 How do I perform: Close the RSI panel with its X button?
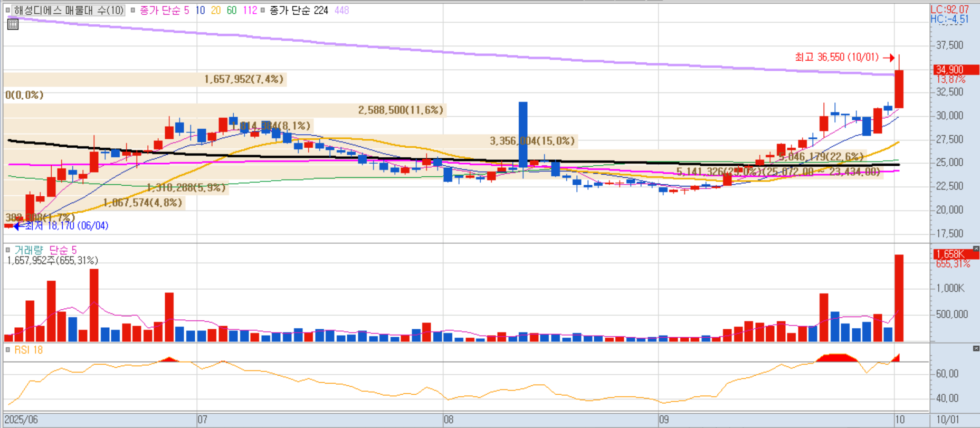pyautogui.click(x=976, y=348)
